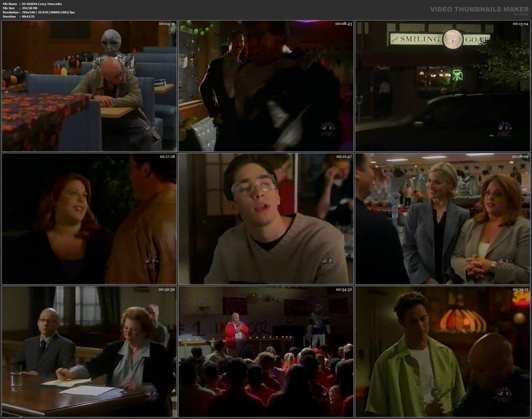Screen dimensions: 532x419
Task: Select the 00:26:09 bowling alley thumbnail
Action: pos(442,219)
